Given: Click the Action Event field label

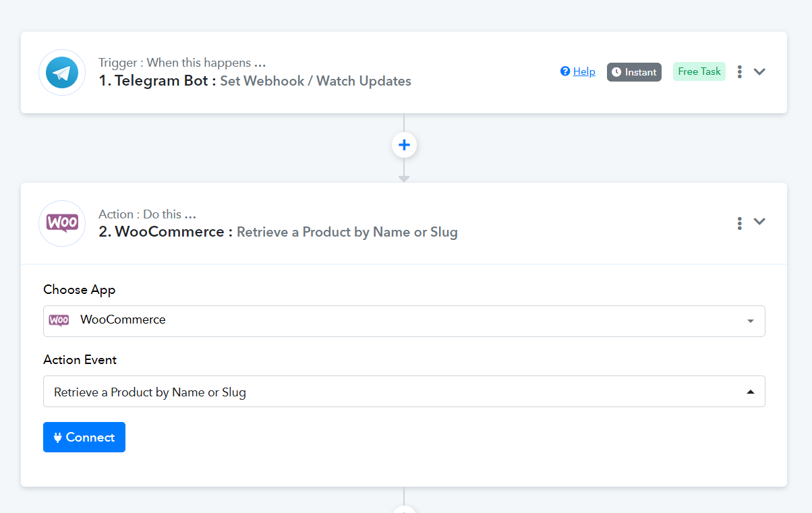Looking at the screenshot, I should click(80, 359).
